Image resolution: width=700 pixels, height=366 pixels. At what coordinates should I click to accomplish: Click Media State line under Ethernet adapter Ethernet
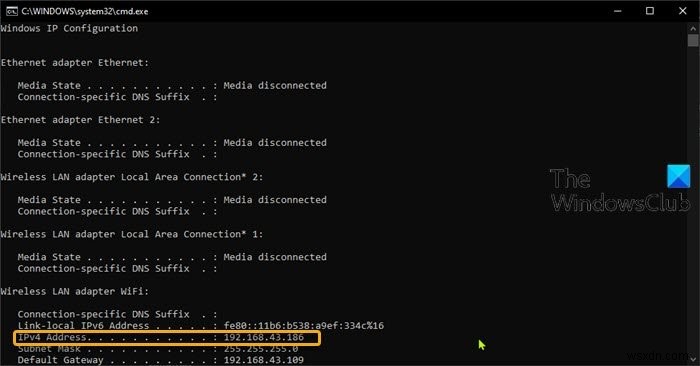click(172, 85)
